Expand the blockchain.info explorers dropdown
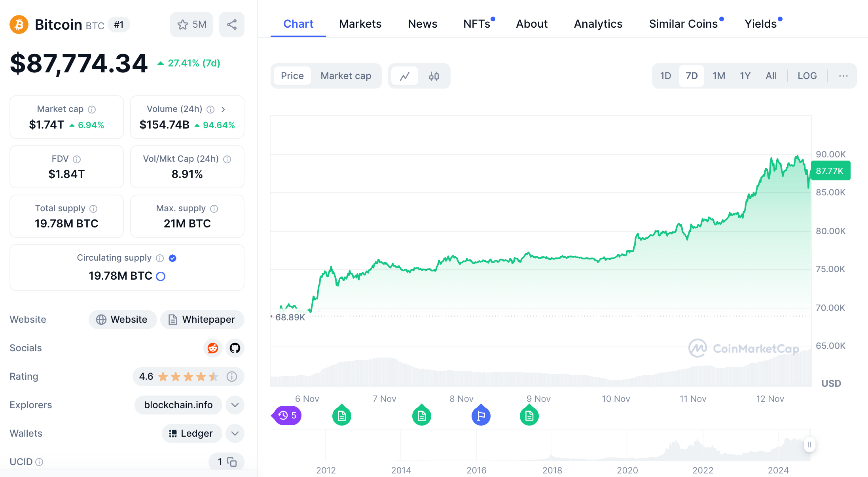This screenshot has width=868, height=477. pyautogui.click(x=235, y=405)
